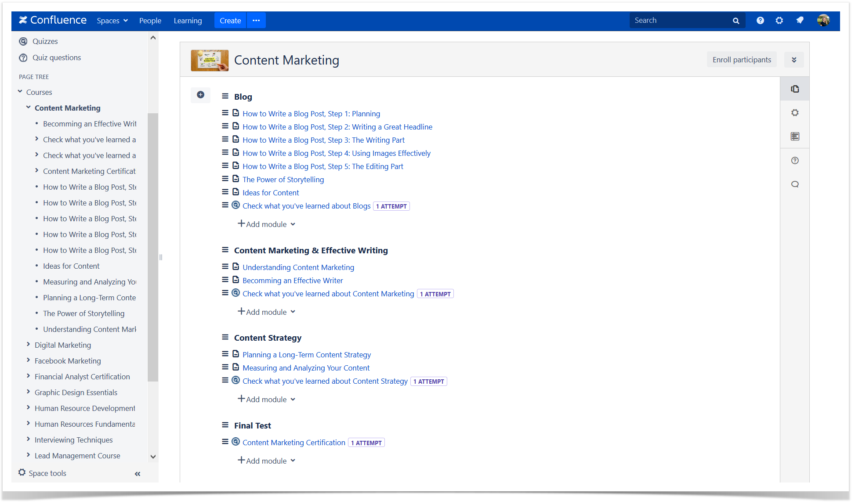Click page icon beside Understanding Content Marketing

[236, 266]
